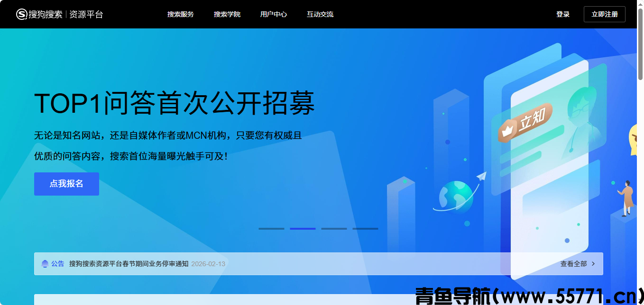Click the 点我报名 button
The image size is (644, 305).
[66, 184]
